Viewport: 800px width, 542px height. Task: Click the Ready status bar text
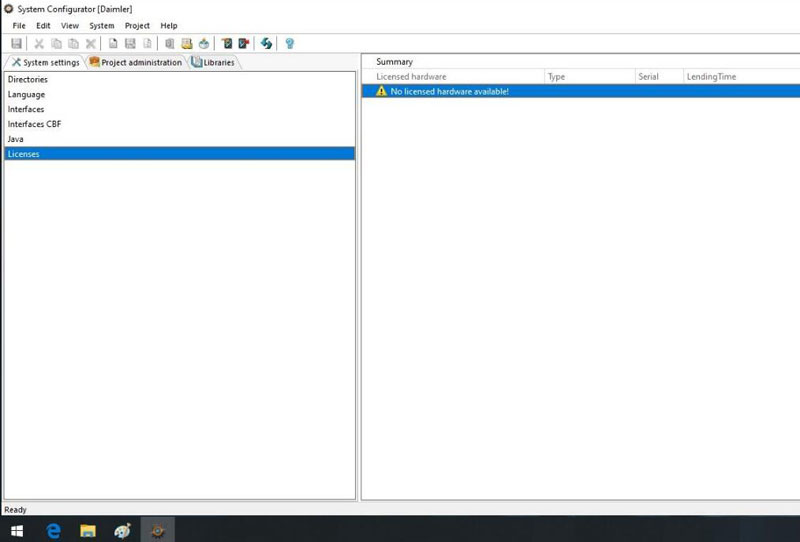pyautogui.click(x=15, y=509)
